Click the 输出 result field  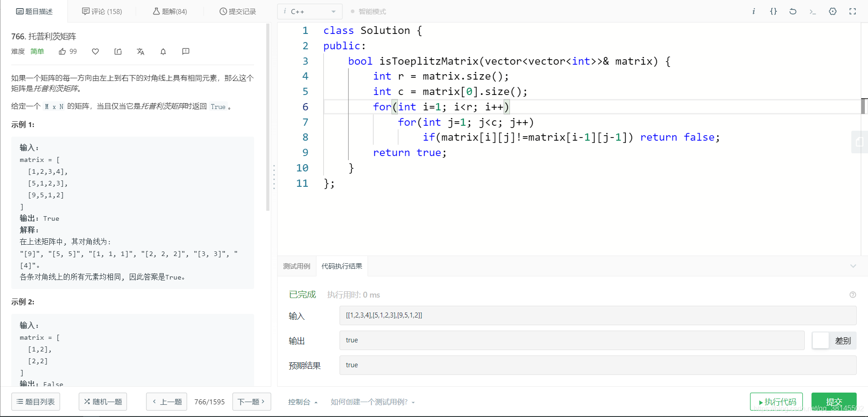[x=572, y=340]
